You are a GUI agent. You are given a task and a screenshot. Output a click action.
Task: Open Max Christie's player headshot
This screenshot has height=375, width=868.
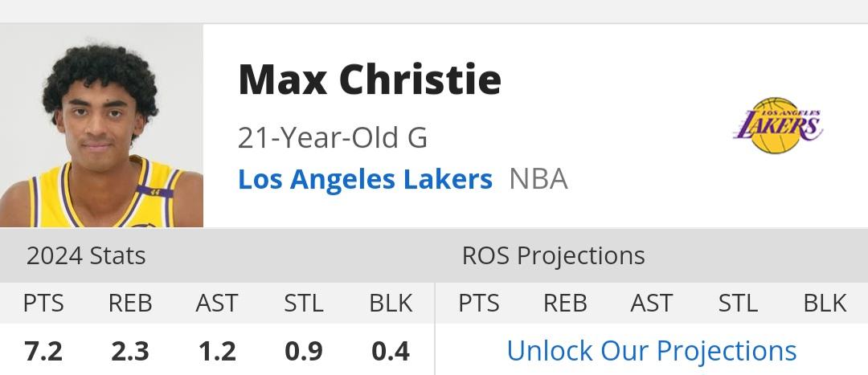pos(101,125)
